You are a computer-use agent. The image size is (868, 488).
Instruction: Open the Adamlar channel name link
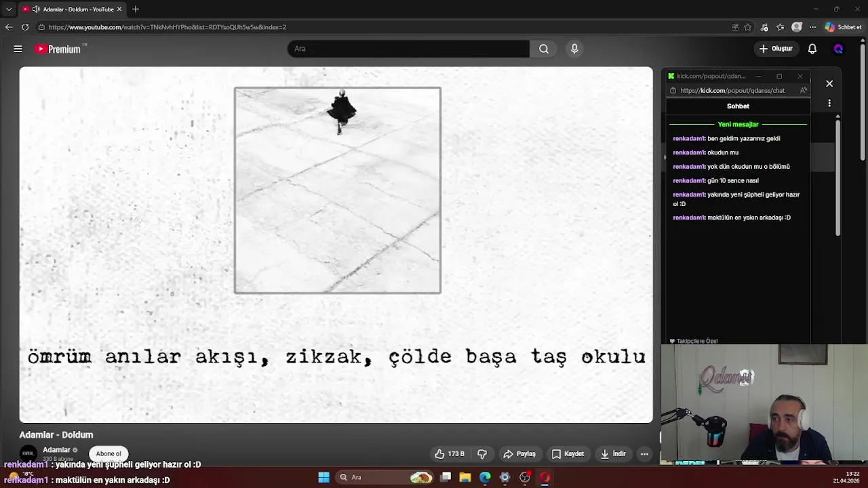coord(56,450)
